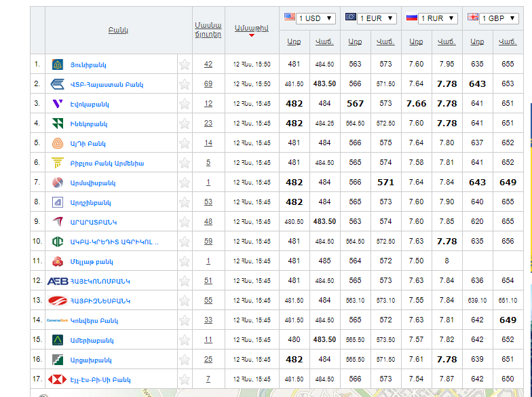
Task: Toggle favorite star for Armswissbank row 7
Action: 185,183
